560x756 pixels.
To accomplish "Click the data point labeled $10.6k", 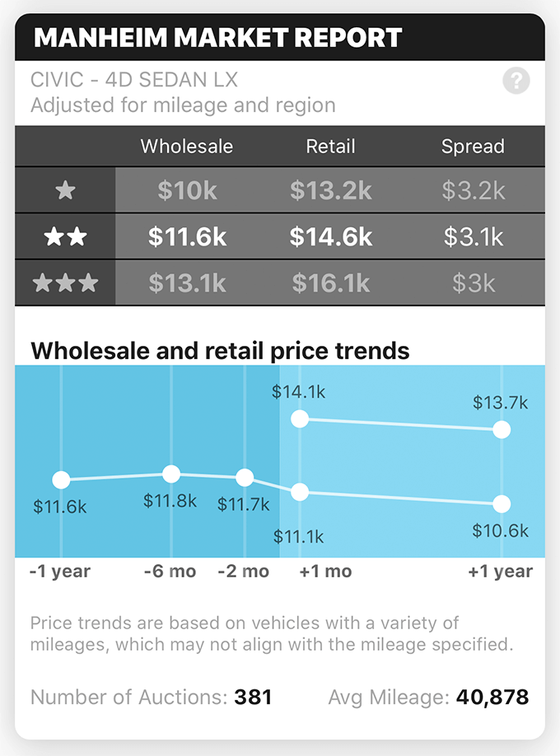I will 502,503.
